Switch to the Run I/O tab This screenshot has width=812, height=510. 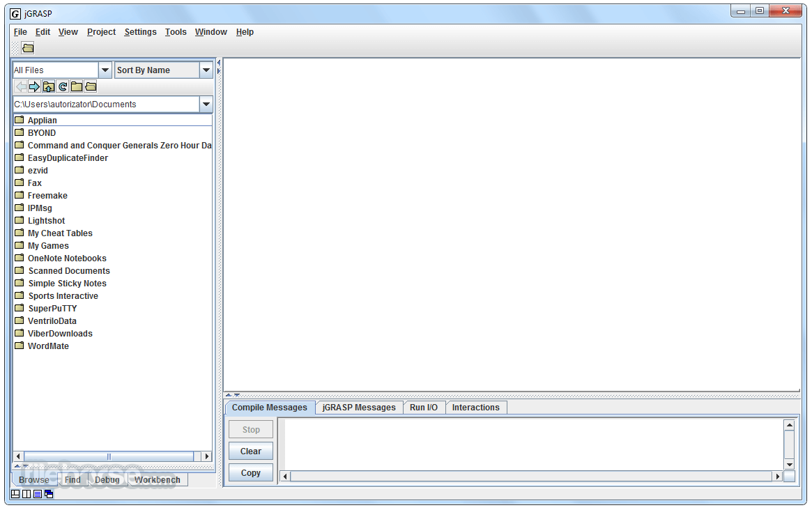[x=424, y=408]
